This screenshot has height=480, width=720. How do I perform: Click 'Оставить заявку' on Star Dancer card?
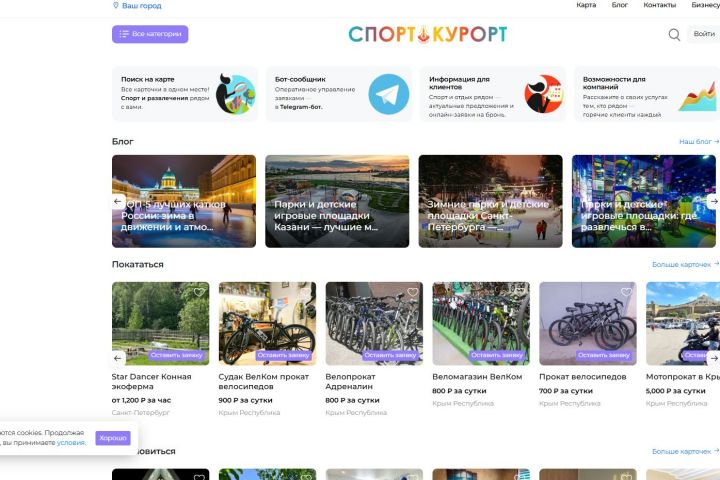click(x=176, y=355)
